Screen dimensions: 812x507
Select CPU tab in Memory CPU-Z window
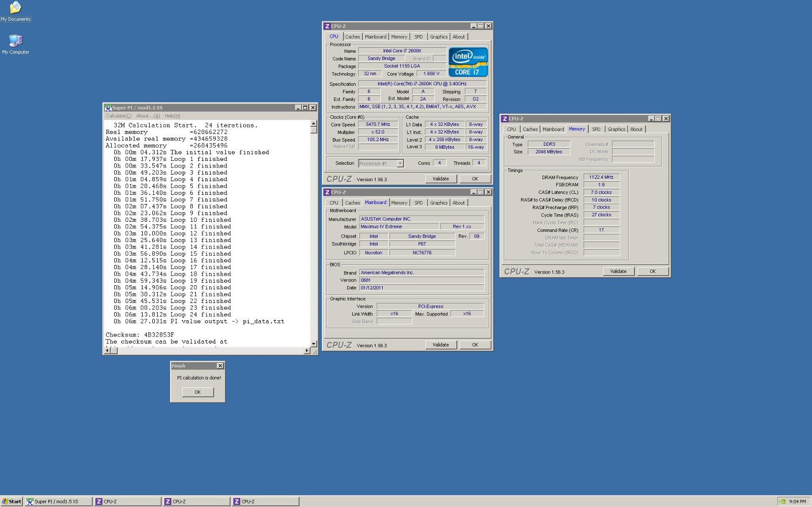512,129
